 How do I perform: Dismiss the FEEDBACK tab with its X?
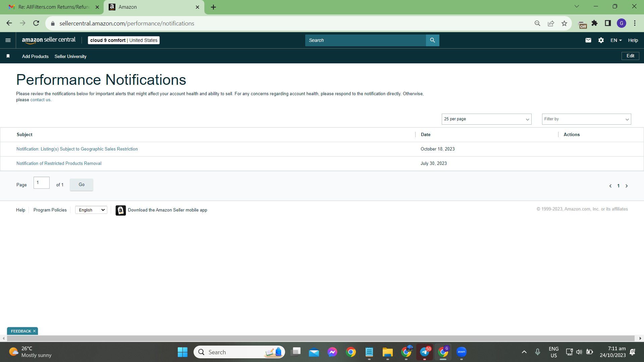click(34, 331)
